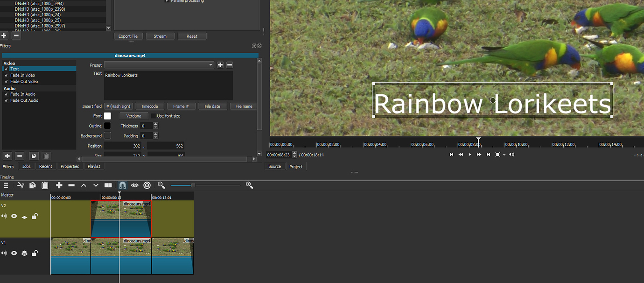Switch to the Playlist tab
The width and height of the screenshot is (644, 283).
tap(94, 166)
